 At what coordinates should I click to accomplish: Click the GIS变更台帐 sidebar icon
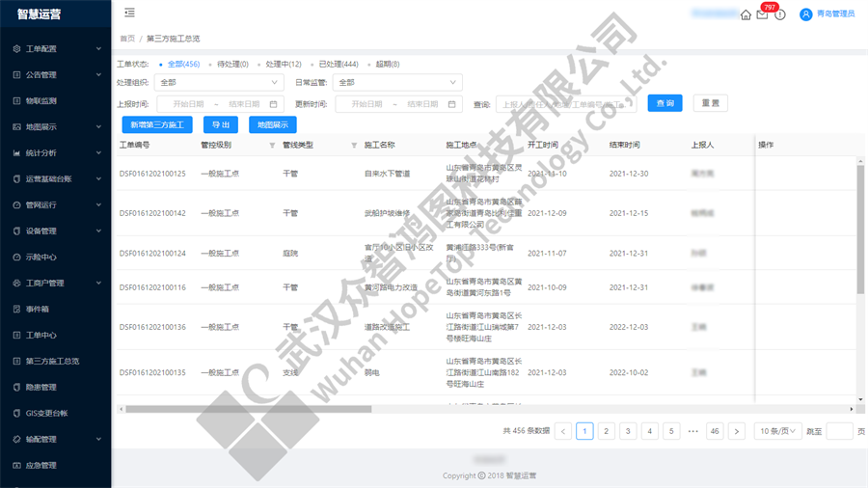pyautogui.click(x=16, y=413)
